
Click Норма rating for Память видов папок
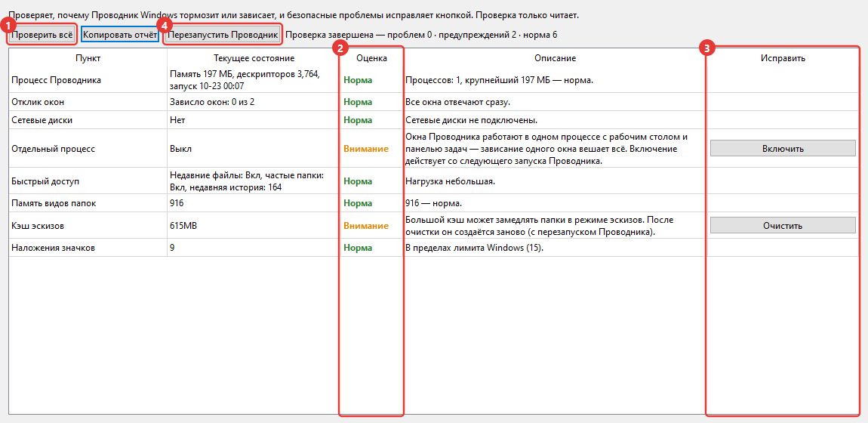pyautogui.click(x=359, y=203)
